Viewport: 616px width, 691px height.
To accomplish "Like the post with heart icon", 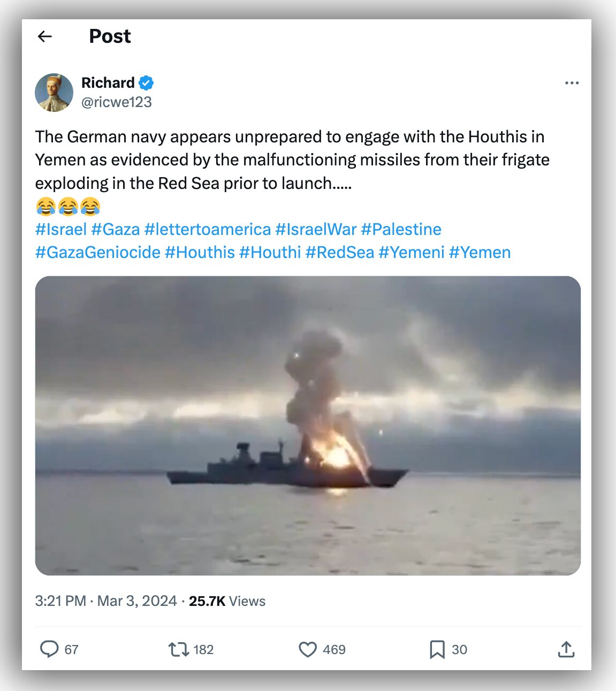I will click(308, 649).
